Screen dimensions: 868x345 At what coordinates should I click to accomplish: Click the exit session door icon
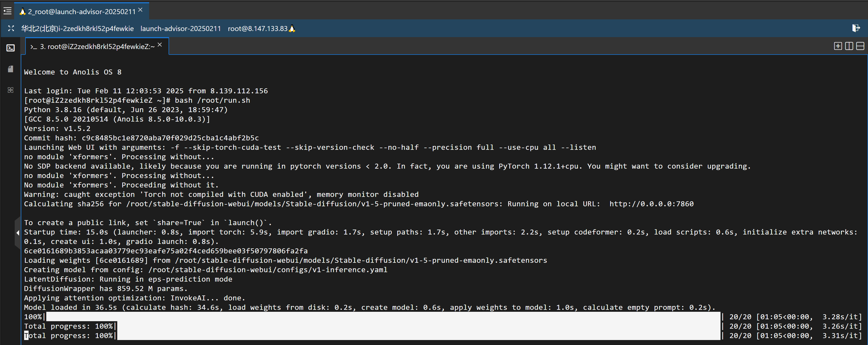point(856,28)
